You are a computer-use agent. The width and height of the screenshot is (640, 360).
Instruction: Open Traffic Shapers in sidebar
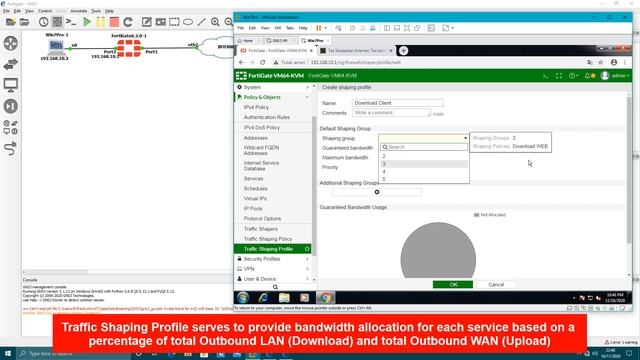[260, 229]
